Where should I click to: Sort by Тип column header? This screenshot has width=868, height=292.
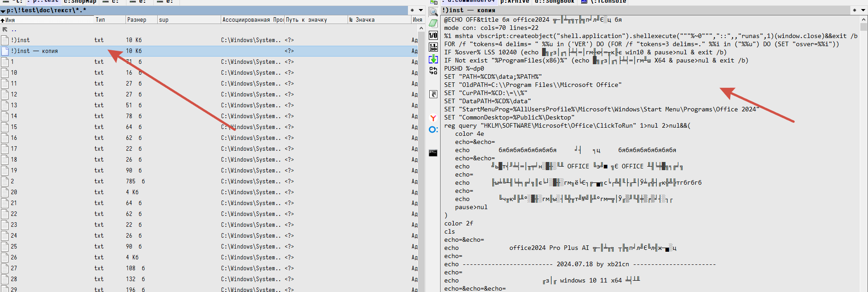pos(100,20)
